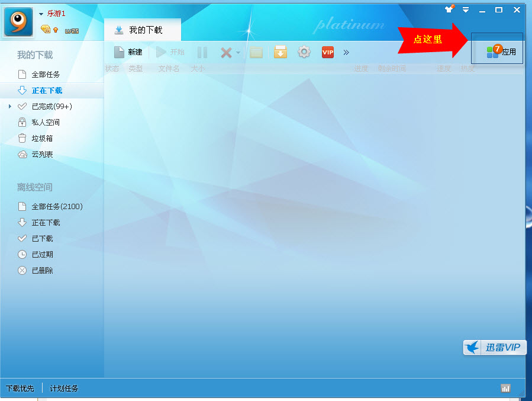Click the 迅雷VIP banner button
The width and height of the screenshot is (532, 401).
[x=495, y=347]
